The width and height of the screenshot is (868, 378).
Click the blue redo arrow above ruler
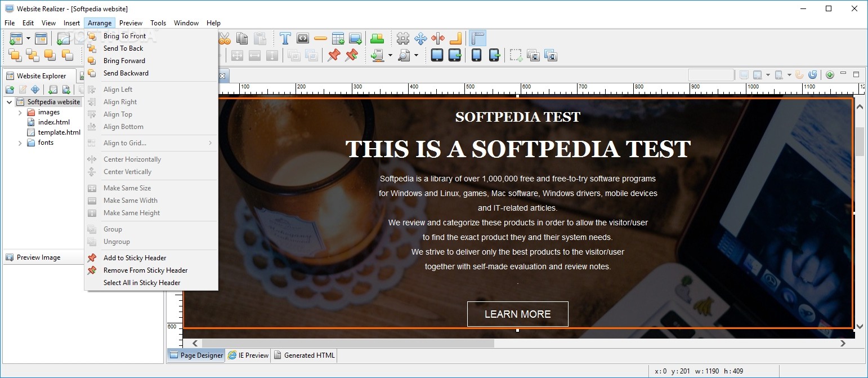pyautogui.click(x=812, y=74)
